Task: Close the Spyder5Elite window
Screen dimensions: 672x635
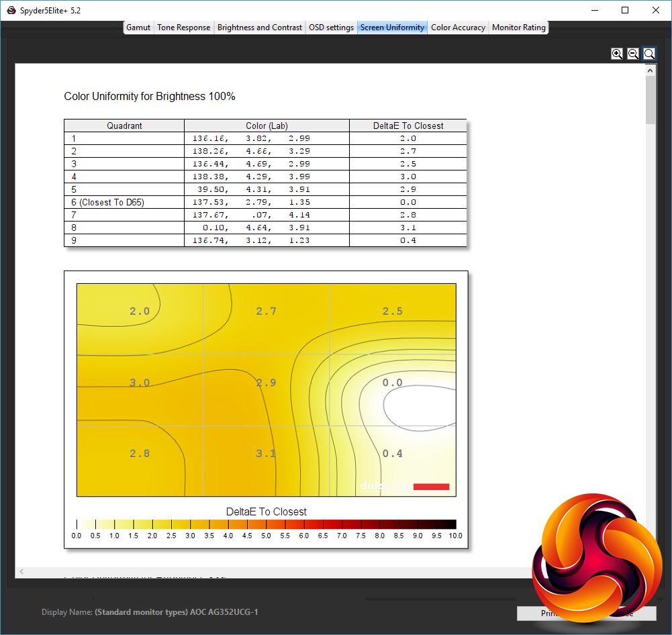Action: [x=656, y=10]
